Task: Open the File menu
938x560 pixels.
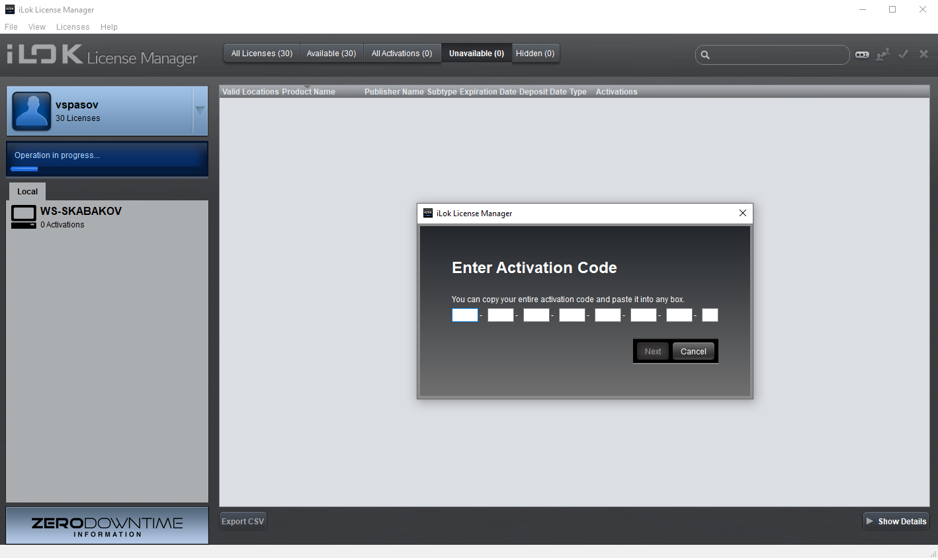Action: click(x=11, y=27)
